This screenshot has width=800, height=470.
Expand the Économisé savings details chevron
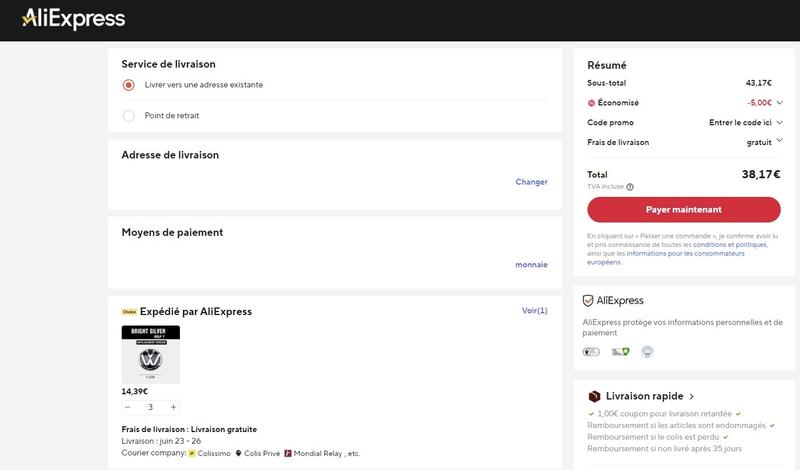(779, 103)
